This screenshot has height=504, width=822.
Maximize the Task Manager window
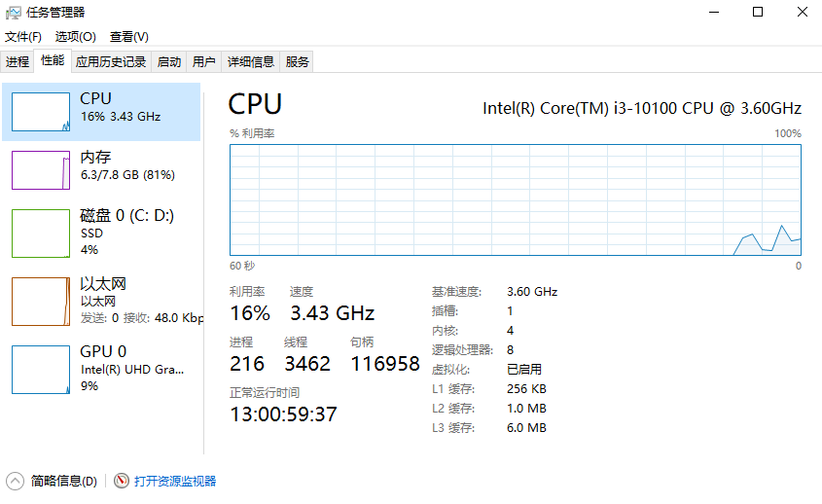tap(758, 13)
